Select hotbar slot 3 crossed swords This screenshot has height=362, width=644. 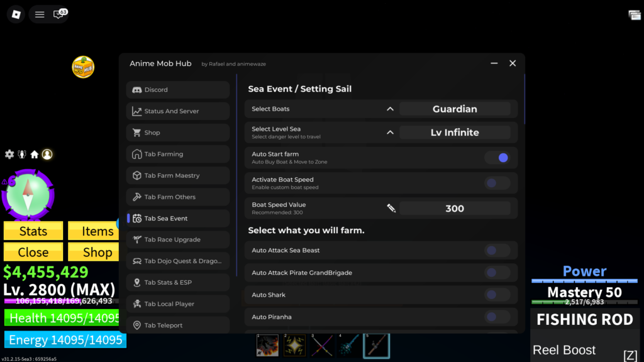(322, 345)
